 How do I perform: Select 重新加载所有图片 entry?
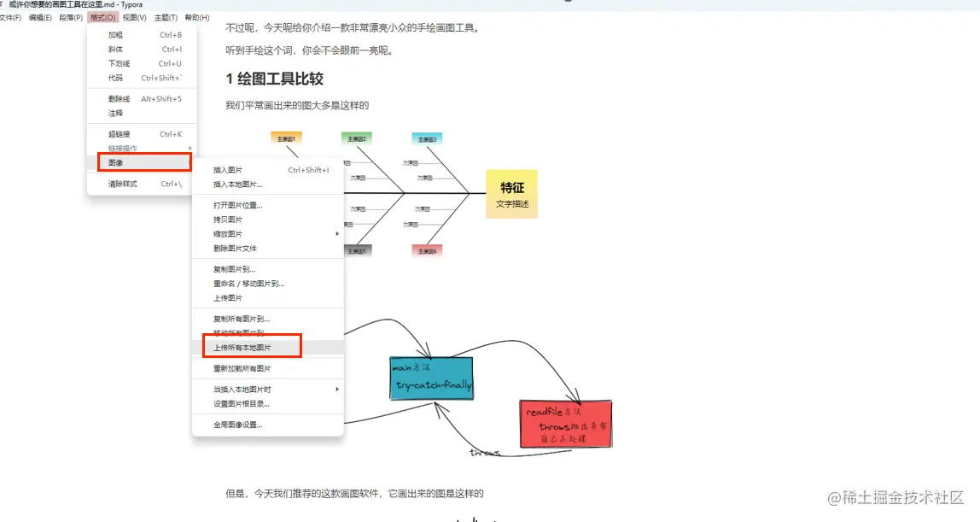click(268, 369)
